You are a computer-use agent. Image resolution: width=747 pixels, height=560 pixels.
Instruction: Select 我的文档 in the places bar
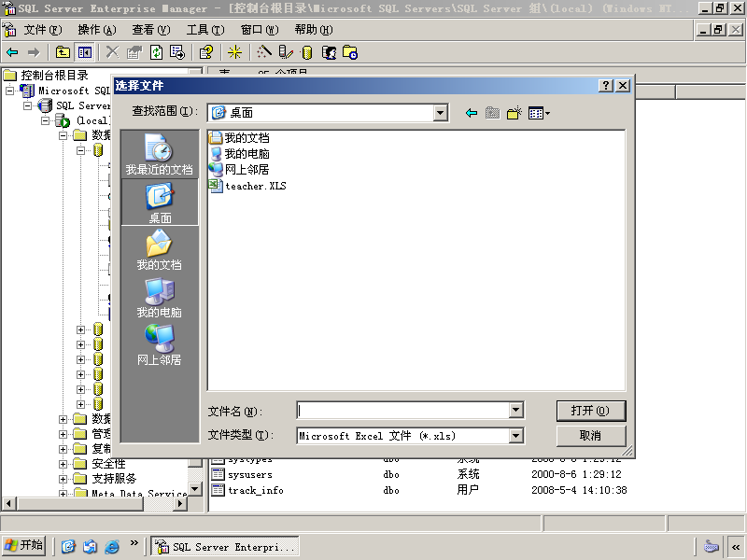(x=159, y=249)
